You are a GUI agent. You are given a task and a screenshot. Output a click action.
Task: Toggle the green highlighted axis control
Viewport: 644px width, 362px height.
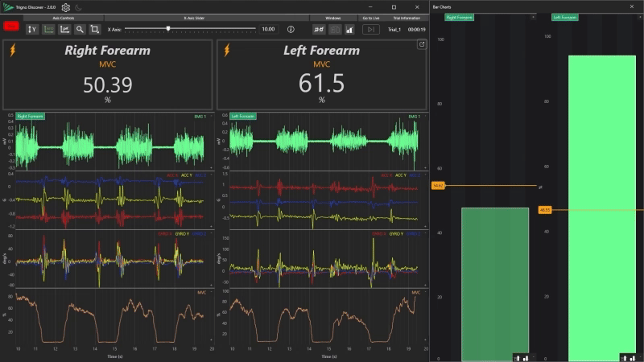(x=48, y=29)
